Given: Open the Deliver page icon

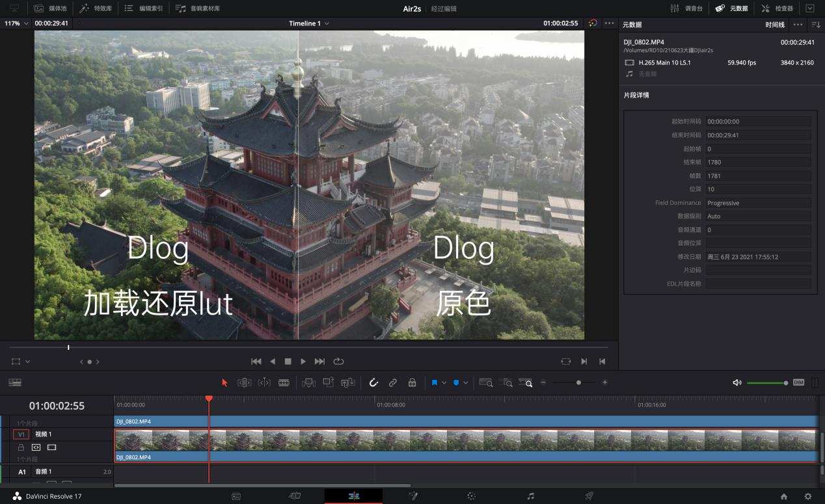Looking at the screenshot, I should click(x=589, y=496).
